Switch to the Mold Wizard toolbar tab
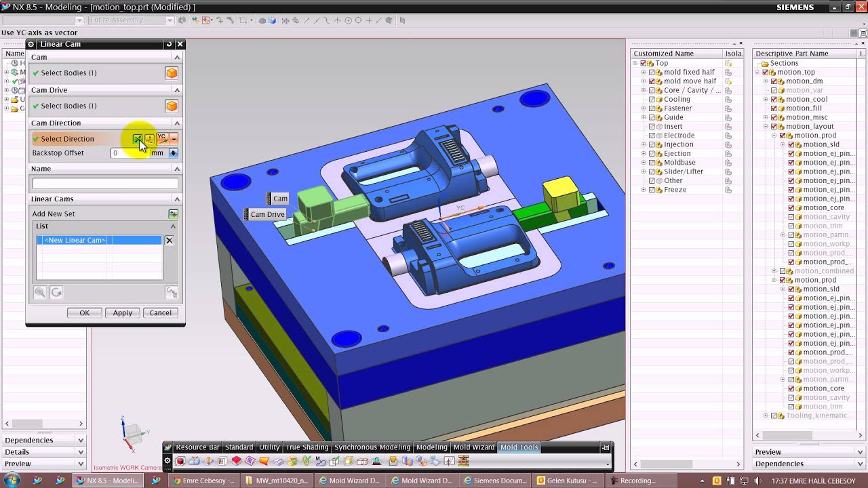 (474, 447)
